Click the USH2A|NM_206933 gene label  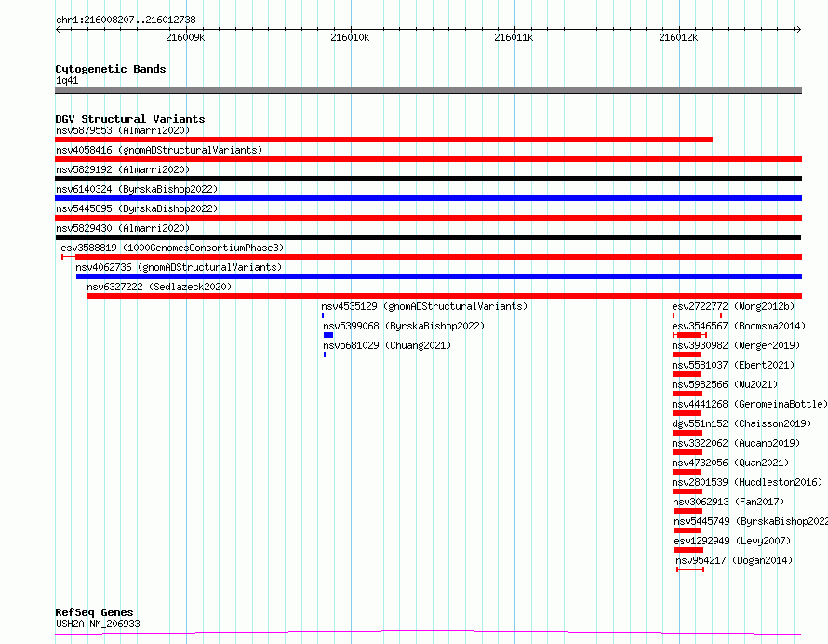(x=98, y=624)
